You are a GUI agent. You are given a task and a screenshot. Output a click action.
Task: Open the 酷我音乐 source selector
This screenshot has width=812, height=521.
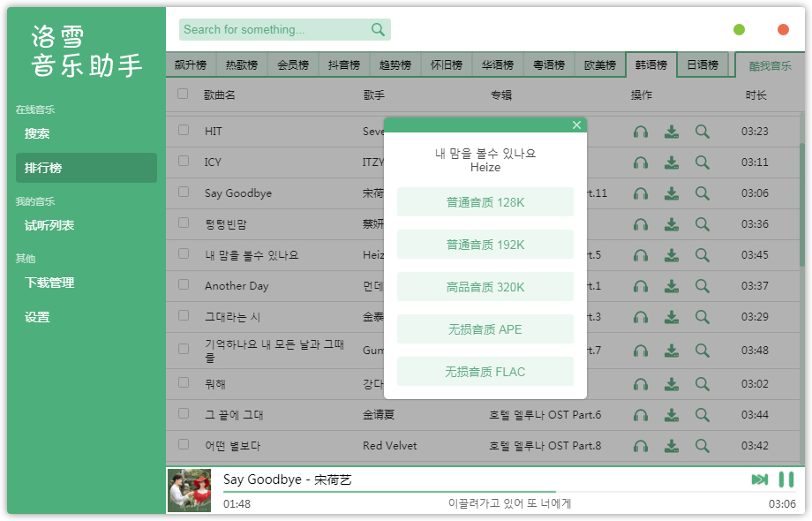[770, 65]
